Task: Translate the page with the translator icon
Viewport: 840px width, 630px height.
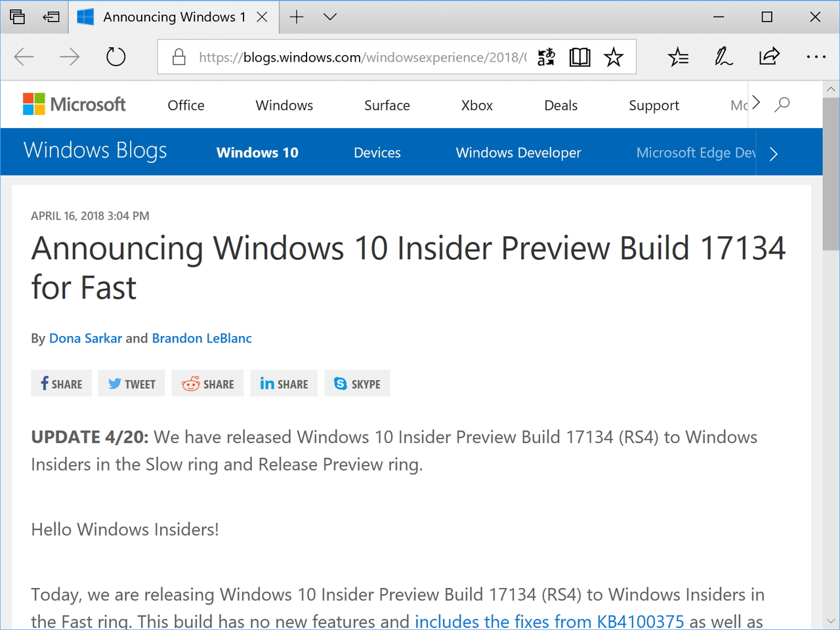Action: tap(545, 57)
